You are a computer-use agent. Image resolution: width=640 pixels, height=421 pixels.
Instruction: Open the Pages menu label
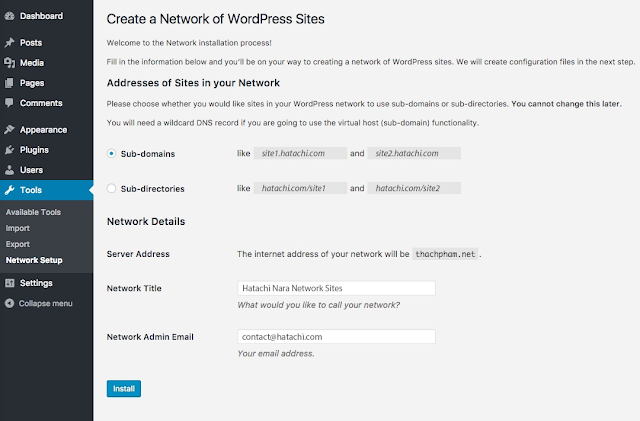[32, 83]
